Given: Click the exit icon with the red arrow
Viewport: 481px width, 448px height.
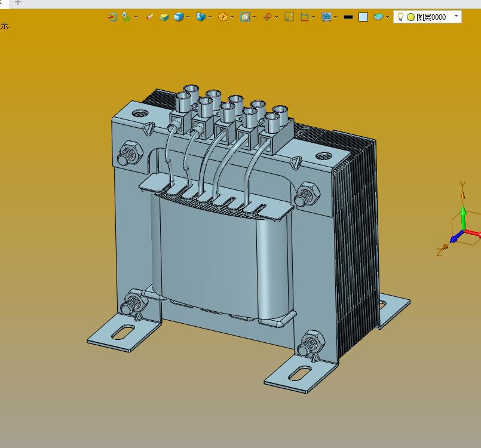Looking at the screenshot, I should click(112, 17).
